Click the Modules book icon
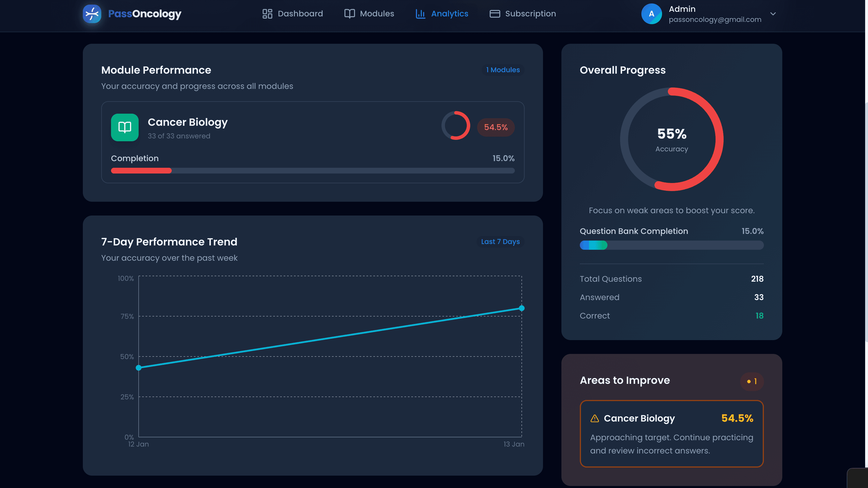This screenshot has height=488, width=868. coord(349,14)
